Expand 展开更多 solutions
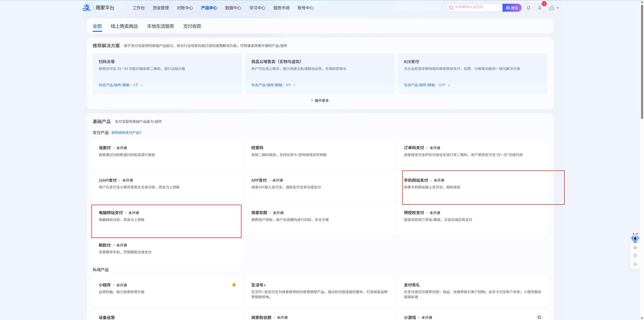 (320, 101)
